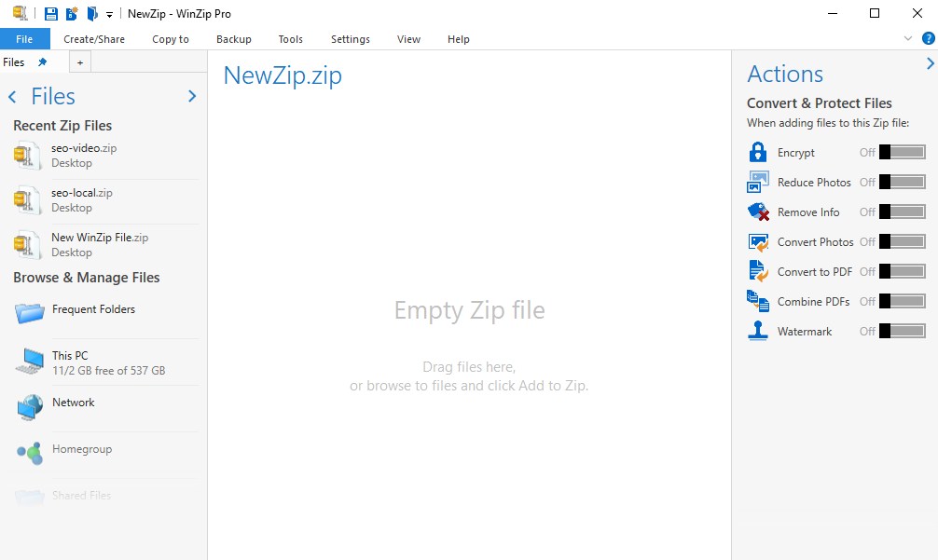Click the 'Browse & Manage Files' heading

coord(87,278)
